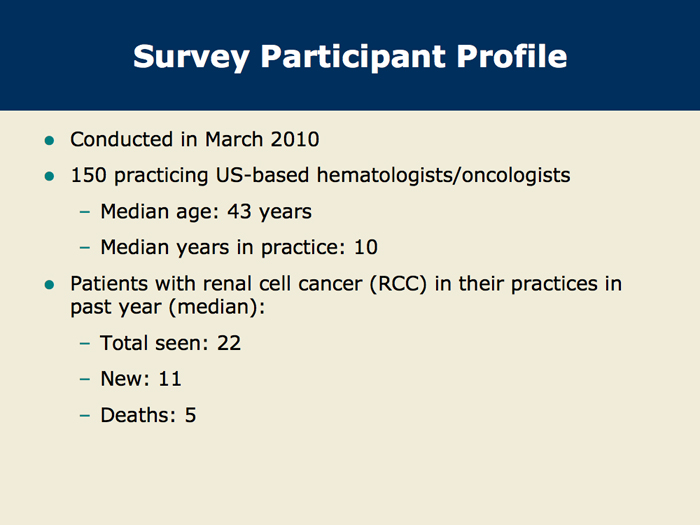Click the 'Median age: 43 years' line
The image size is (700, 525).
click(206, 212)
